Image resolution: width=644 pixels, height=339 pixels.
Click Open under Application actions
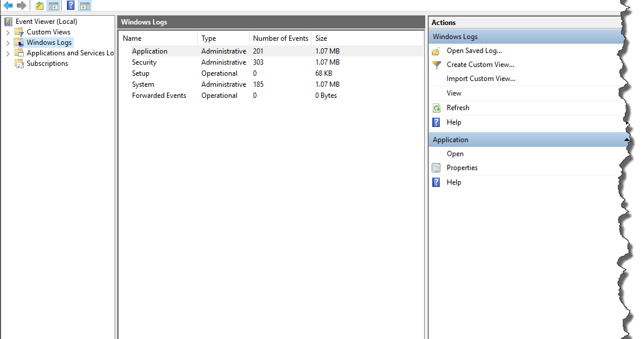[x=454, y=153]
